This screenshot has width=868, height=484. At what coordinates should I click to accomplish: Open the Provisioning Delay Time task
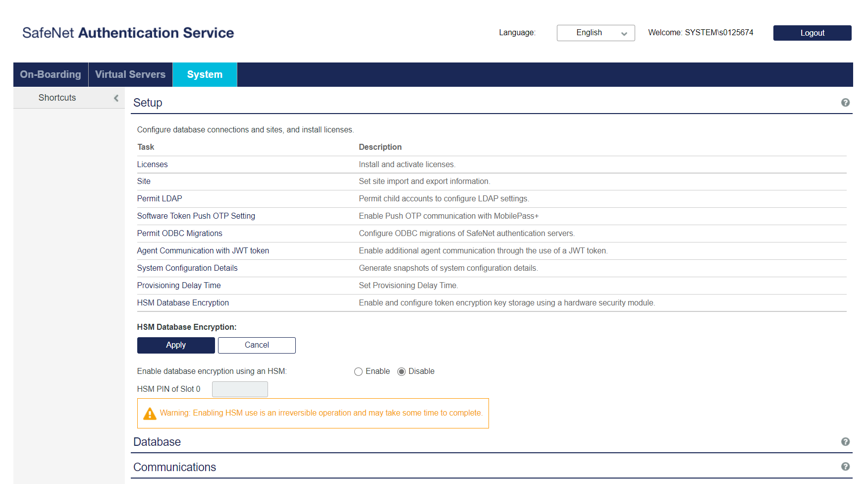tap(178, 285)
